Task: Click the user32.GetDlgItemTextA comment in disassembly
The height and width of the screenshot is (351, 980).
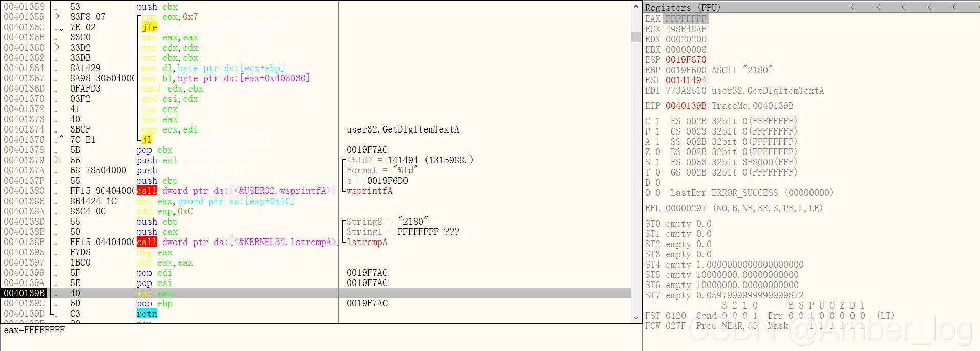Action: [x=402, y=129]
